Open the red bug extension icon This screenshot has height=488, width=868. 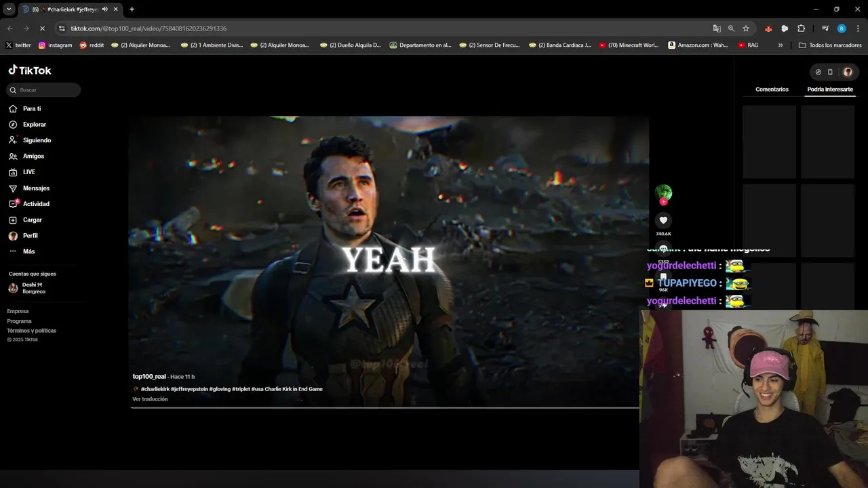point(768,28)
